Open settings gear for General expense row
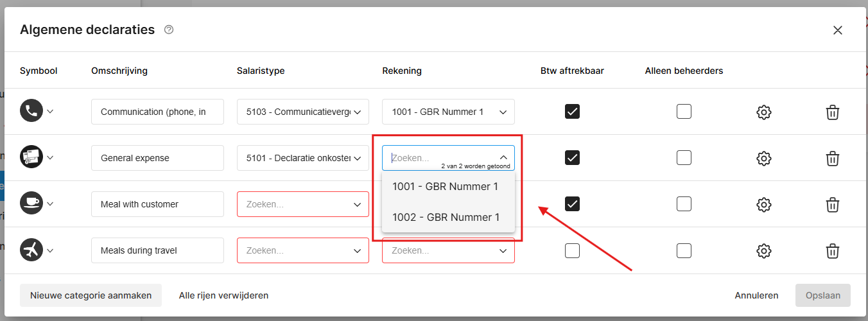Viewport: 868px width, 321px height. (763, 159)
